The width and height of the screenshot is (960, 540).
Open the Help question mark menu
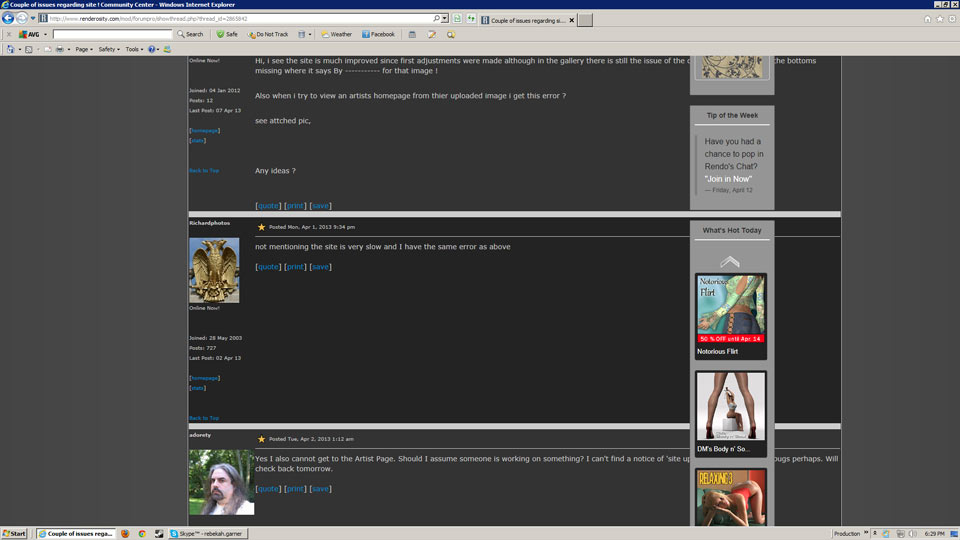[153, 49]
